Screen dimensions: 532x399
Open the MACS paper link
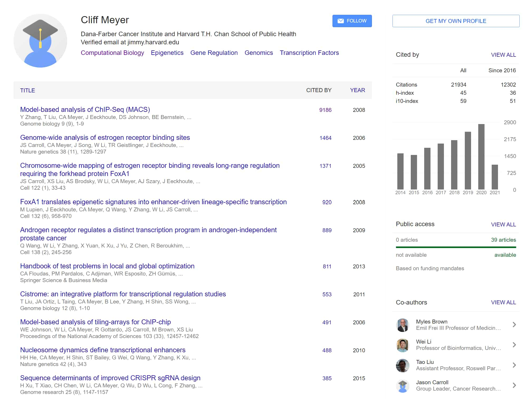pos(85,110)
